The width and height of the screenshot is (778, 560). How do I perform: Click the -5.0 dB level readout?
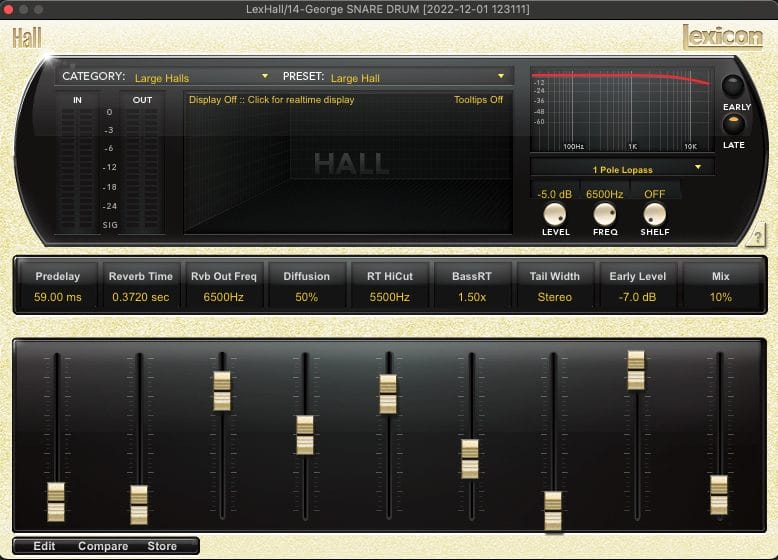click(x=555, y=194)
